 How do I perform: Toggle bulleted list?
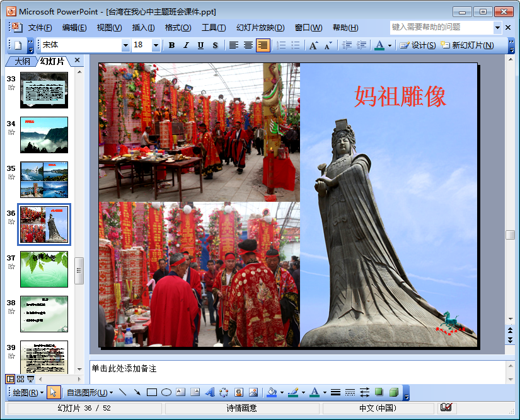295,45
